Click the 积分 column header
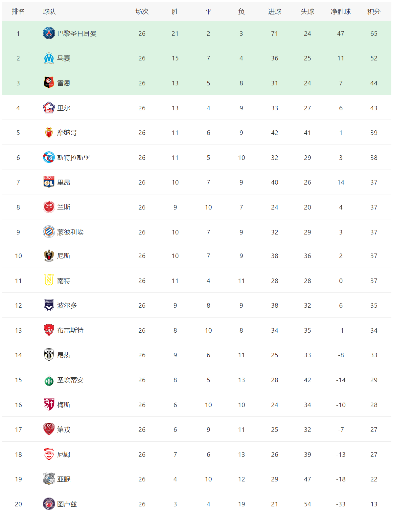The height and width of the screenshot is (532, 393). [374, 11]
